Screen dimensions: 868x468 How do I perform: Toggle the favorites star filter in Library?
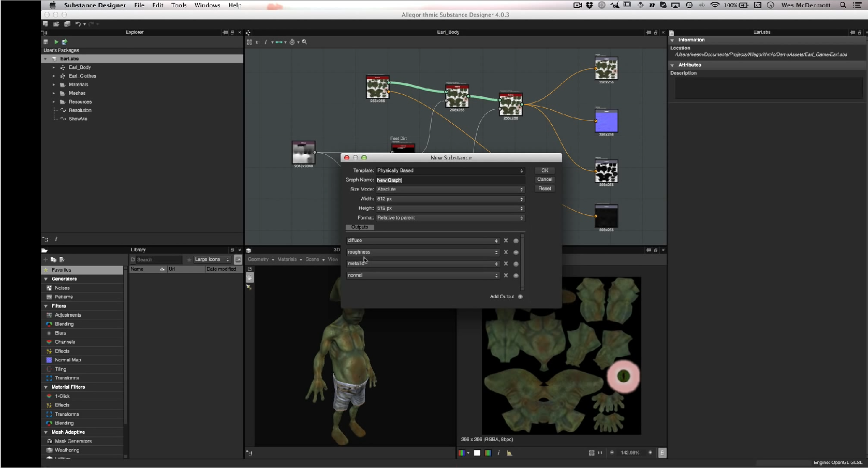[189, 260]
